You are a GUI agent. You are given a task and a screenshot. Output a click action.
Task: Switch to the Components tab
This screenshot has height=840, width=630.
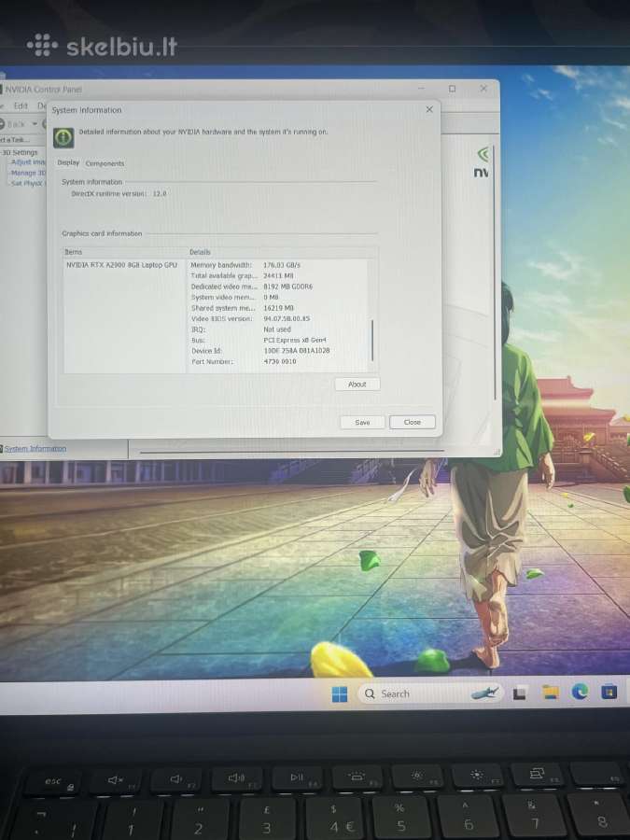click(x=105, y=163)
